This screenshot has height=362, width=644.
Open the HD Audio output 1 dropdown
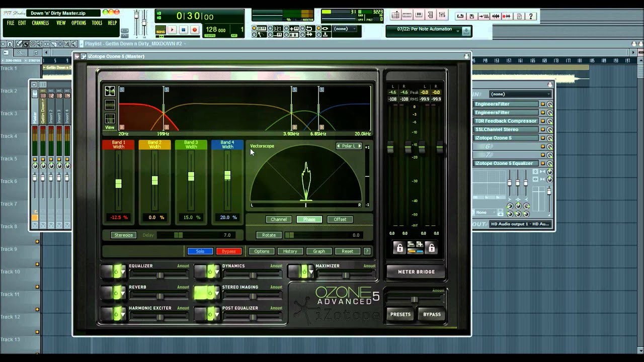click(x=520, y=224)
